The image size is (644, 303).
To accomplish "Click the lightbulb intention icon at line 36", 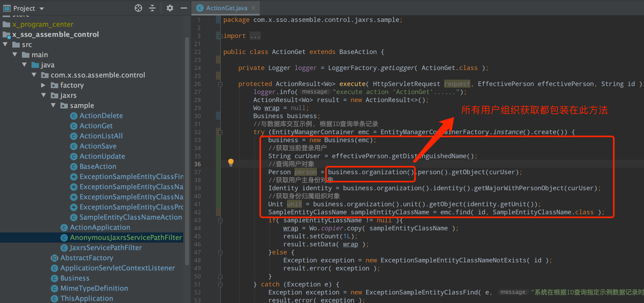I will [x=231, y=162].
